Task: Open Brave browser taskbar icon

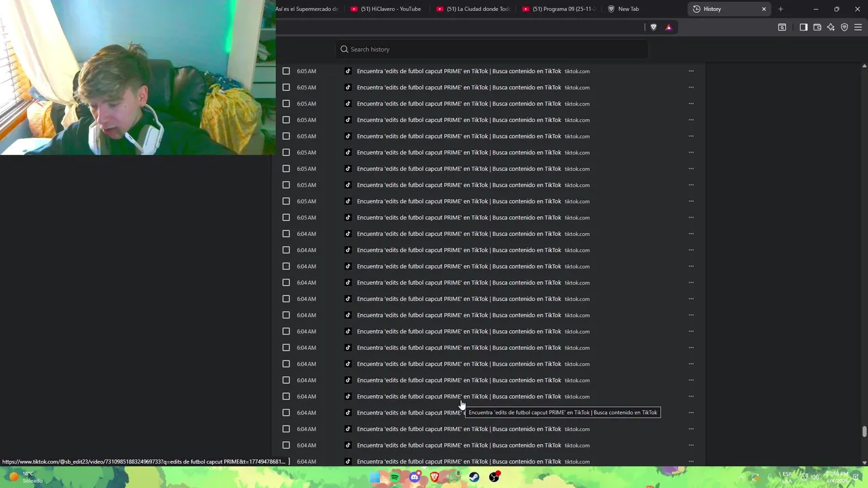Action: pyautogui.click(x=435, y=477)
